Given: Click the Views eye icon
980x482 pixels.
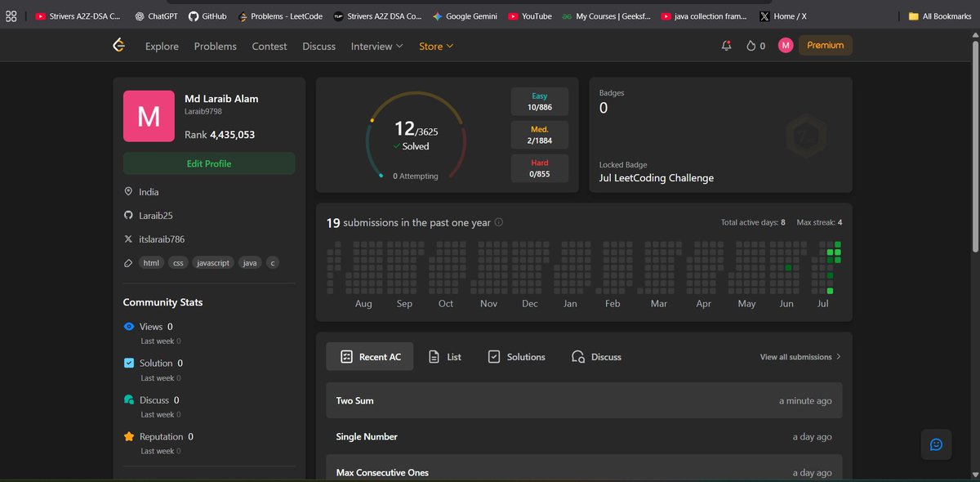Looking at the screenshot, I should (x=128, y=326).
